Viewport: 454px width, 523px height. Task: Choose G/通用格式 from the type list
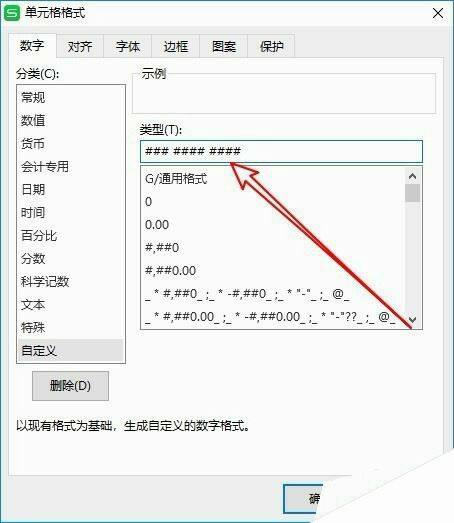[x=273, y=179]
